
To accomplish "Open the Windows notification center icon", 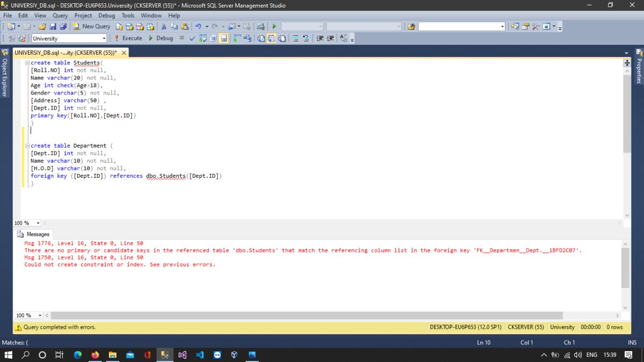I will 628,355.
